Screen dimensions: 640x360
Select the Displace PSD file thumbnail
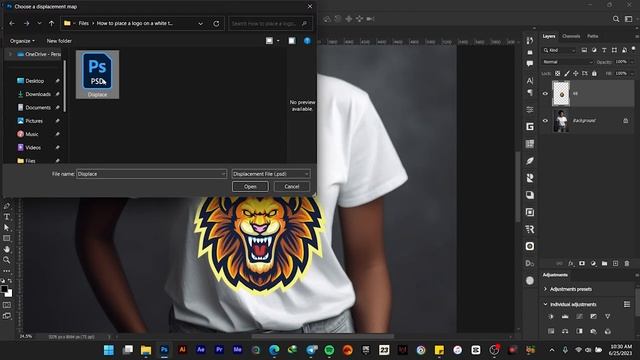point(97,74)
